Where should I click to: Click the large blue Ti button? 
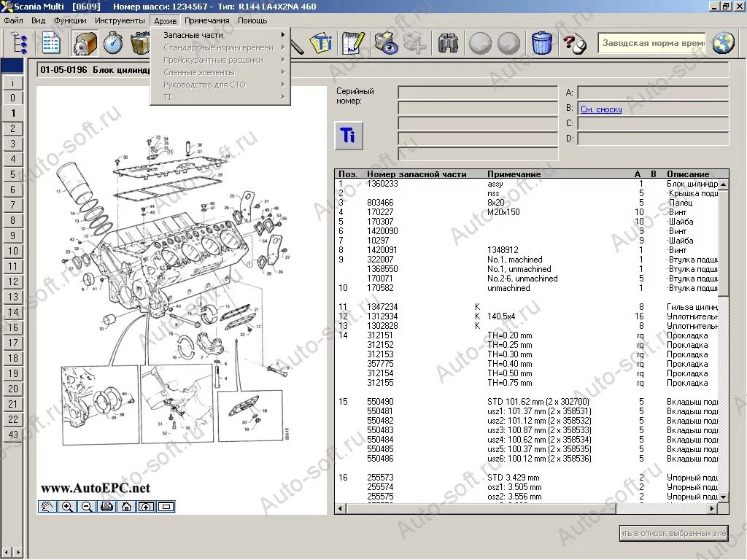click(348, 136)
